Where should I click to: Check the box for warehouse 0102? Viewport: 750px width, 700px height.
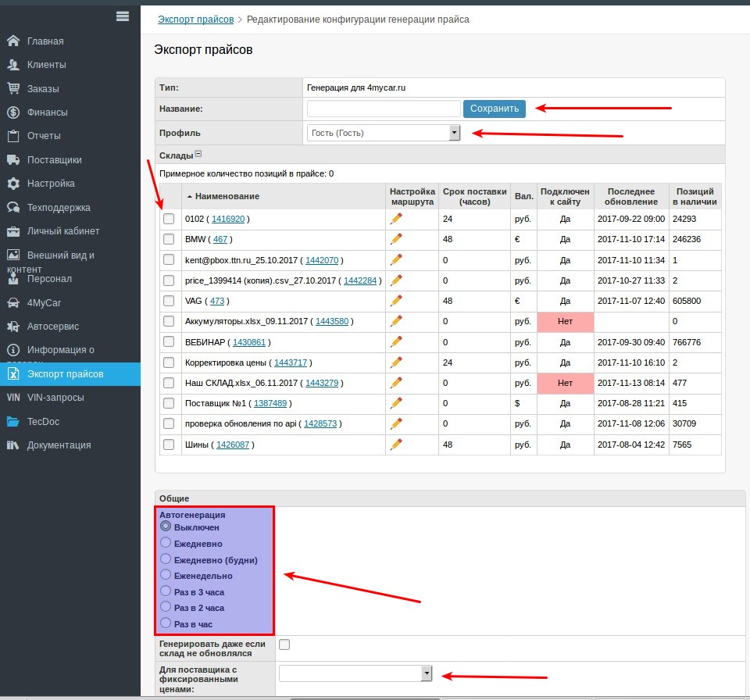tap(169, 219)
